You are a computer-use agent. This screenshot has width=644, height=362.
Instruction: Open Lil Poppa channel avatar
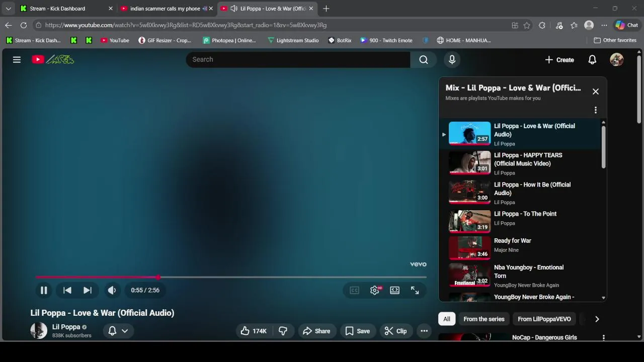(x=39, y=330)
